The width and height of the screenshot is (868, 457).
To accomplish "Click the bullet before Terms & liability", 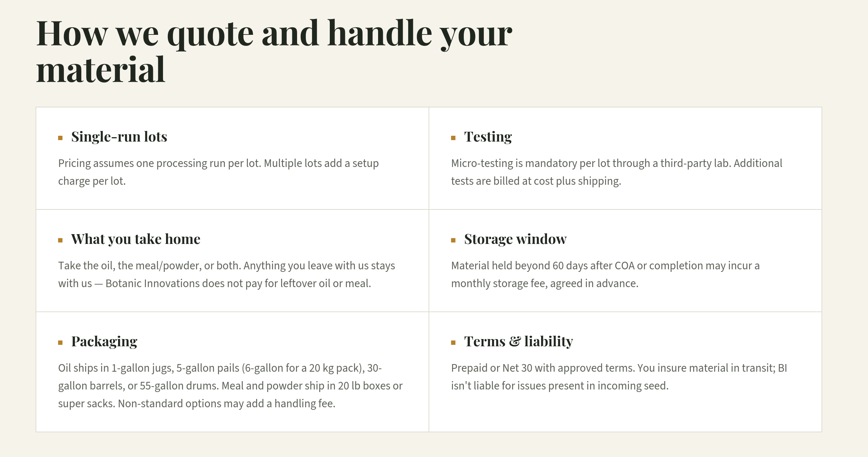I will point(453,343).
